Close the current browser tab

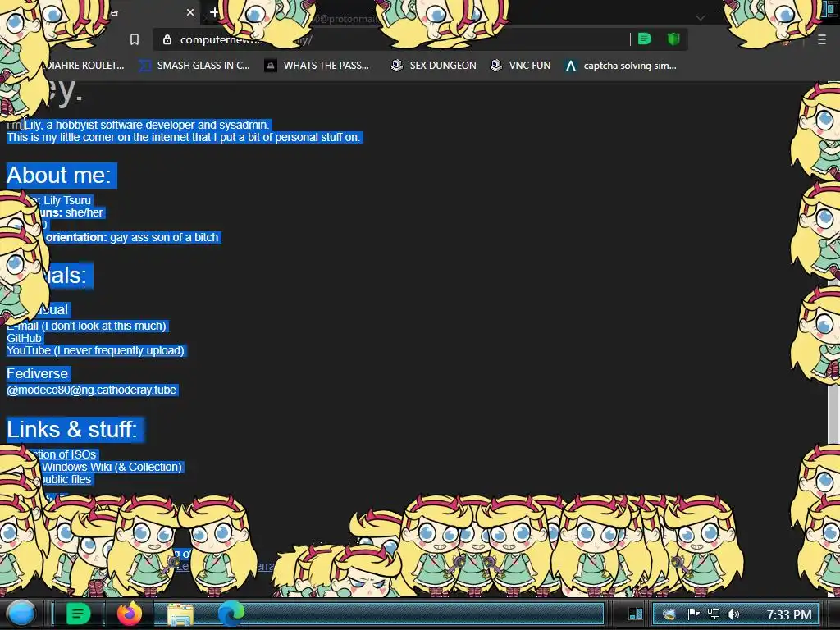point(189,12)
